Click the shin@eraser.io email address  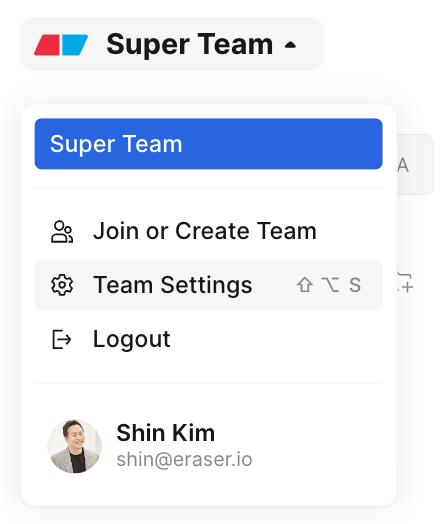[x=184, y=460]
